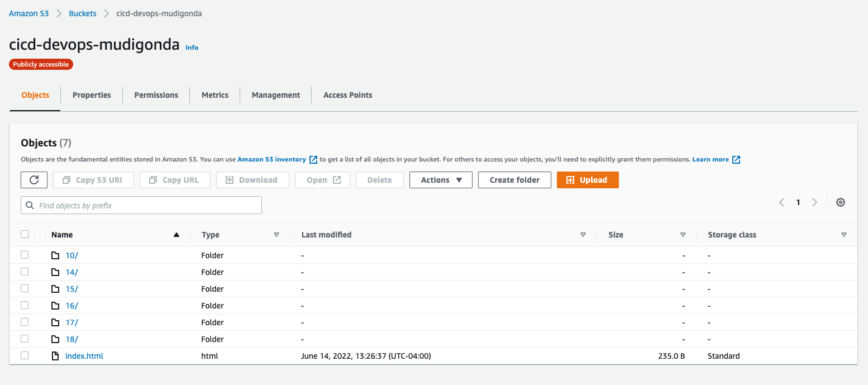Click external link icon after Amazon S3 inventory
868x385 pixels.
(313, 160)
